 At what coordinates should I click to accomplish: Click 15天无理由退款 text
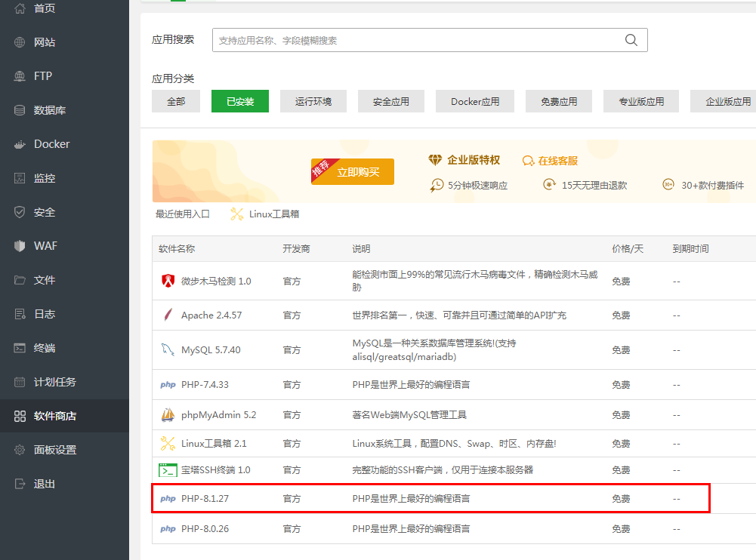[x=594, y=186]
